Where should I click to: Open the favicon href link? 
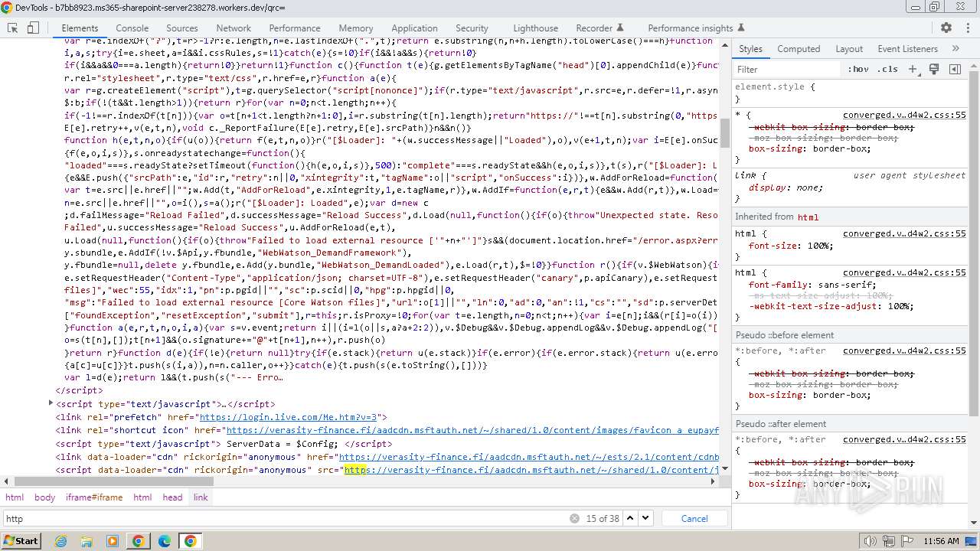(x=472, y=430)
